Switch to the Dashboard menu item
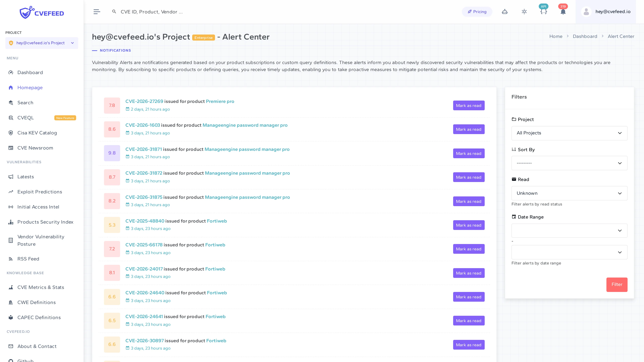 pyautogui.click(x=30, y=72)
